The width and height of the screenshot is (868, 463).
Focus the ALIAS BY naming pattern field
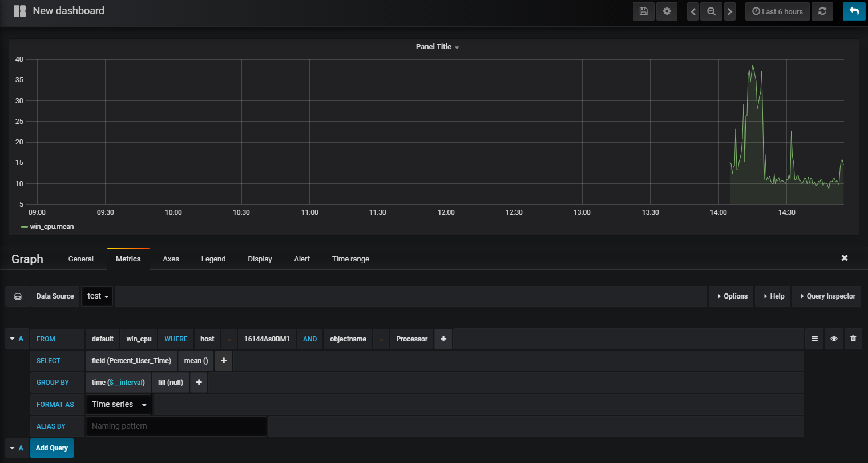(x=176, y=426)
